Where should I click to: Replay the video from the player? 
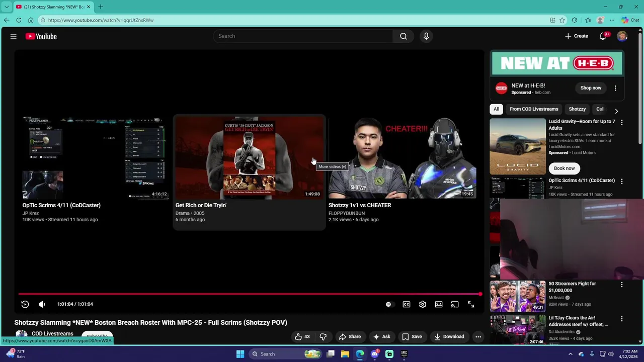point(25,304)
